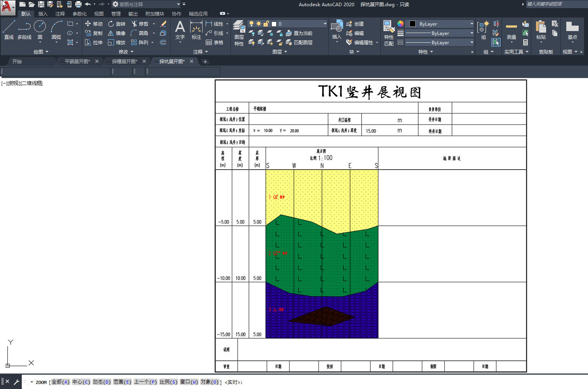Open the 探槽展开图 drawing tab
Screen dimensions: 588x389
(x=125, y=61)
